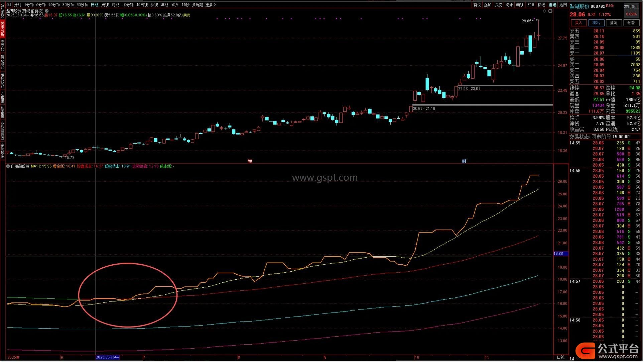Toggle 自选 watchlist for this stock
The height and width of the screenshot is (362, 644).
(x=552, y=5)
